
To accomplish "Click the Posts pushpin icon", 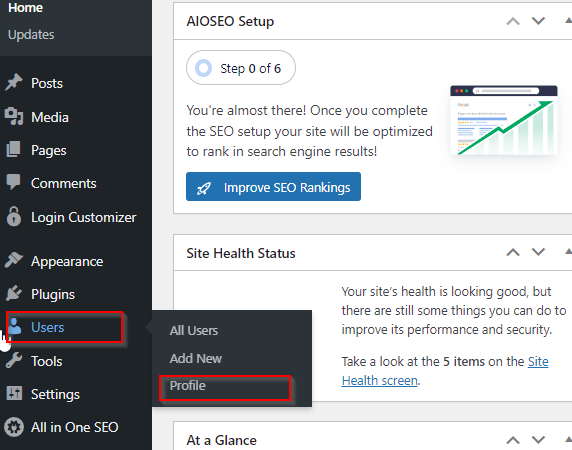I will (x=14, y=82).
